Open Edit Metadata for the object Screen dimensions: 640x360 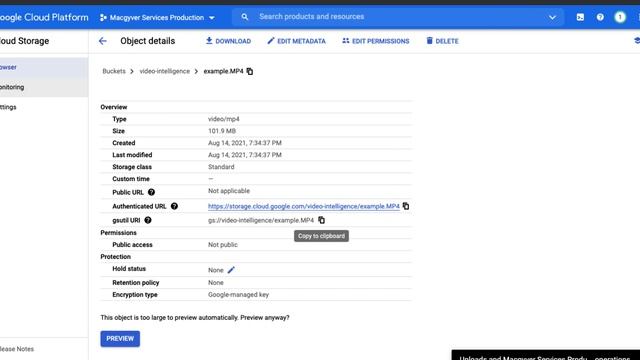296,41
